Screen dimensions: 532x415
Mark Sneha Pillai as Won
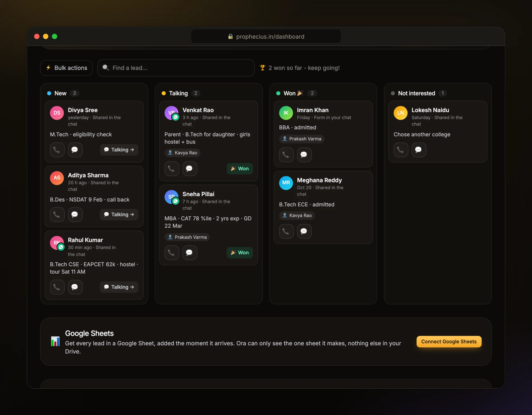[x=240, y=253]
